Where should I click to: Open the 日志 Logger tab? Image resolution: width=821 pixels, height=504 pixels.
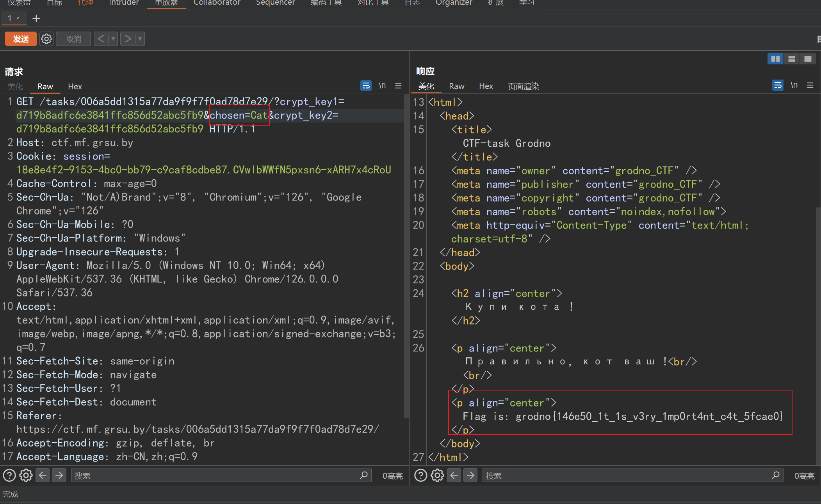click(412, 3)
